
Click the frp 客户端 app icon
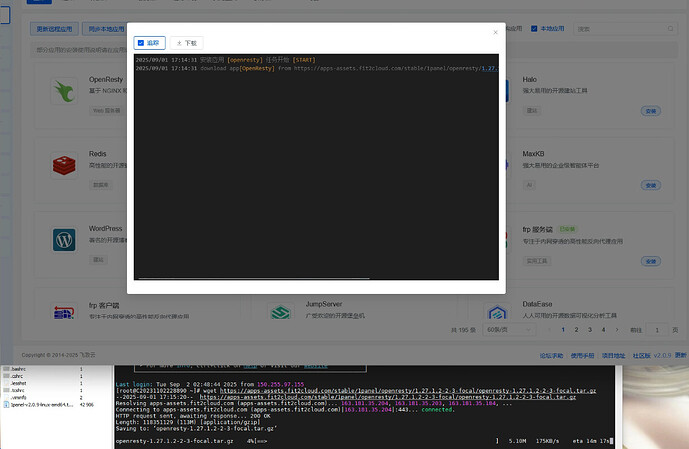64,312
